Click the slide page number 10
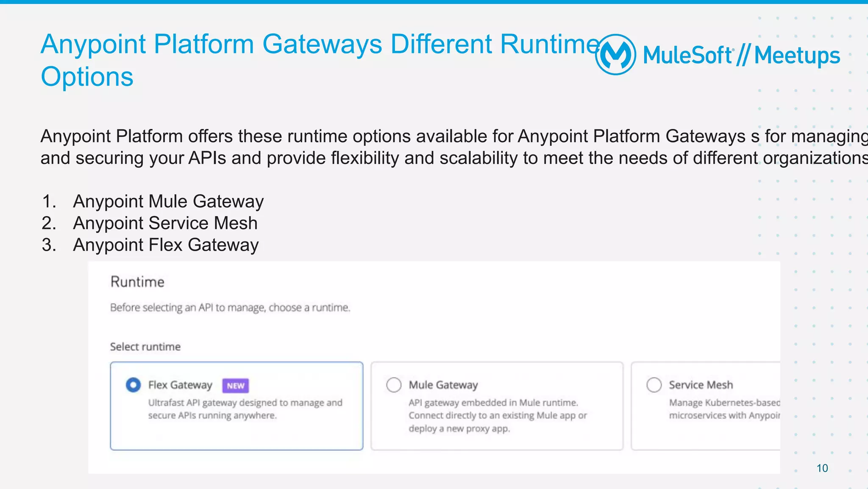 822,468
